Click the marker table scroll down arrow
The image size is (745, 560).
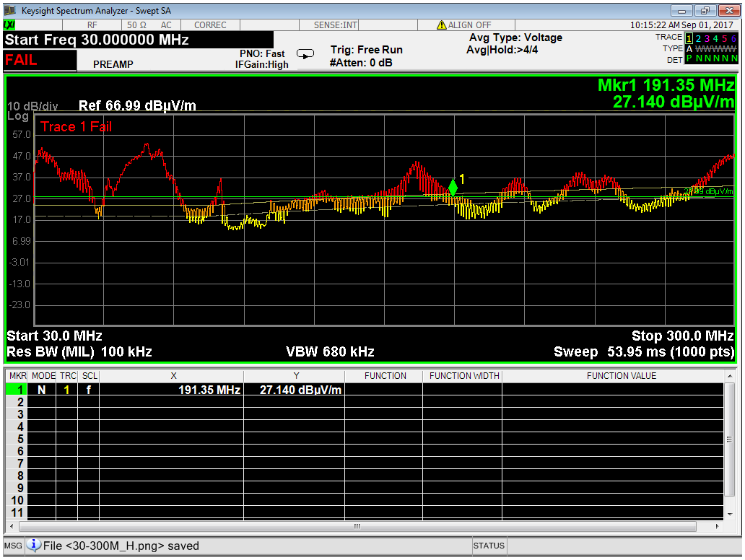tap(729, 514)
